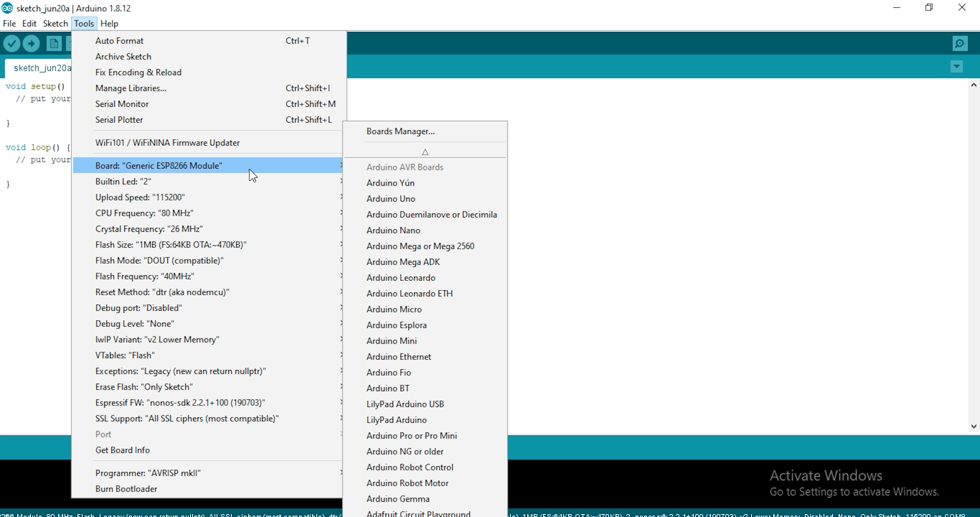Open WiFi101 / WiFiNINA Firmware Updater

click(167, 143)
